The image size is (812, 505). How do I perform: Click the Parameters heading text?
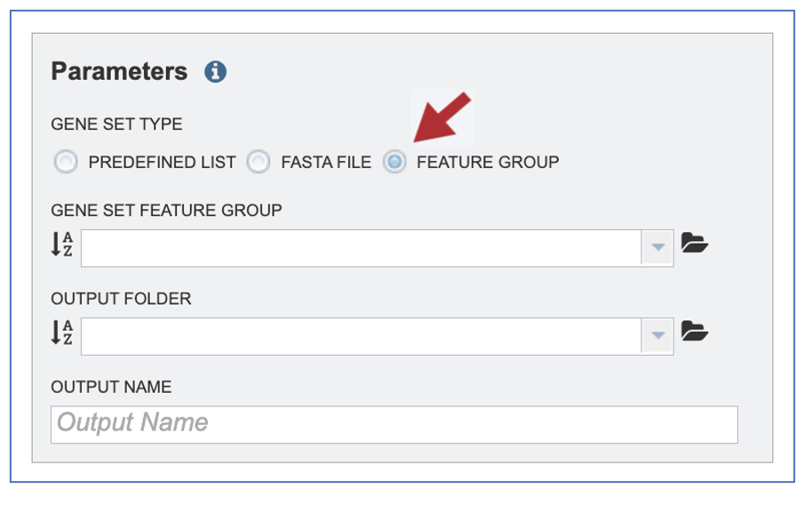click(119, 71)
